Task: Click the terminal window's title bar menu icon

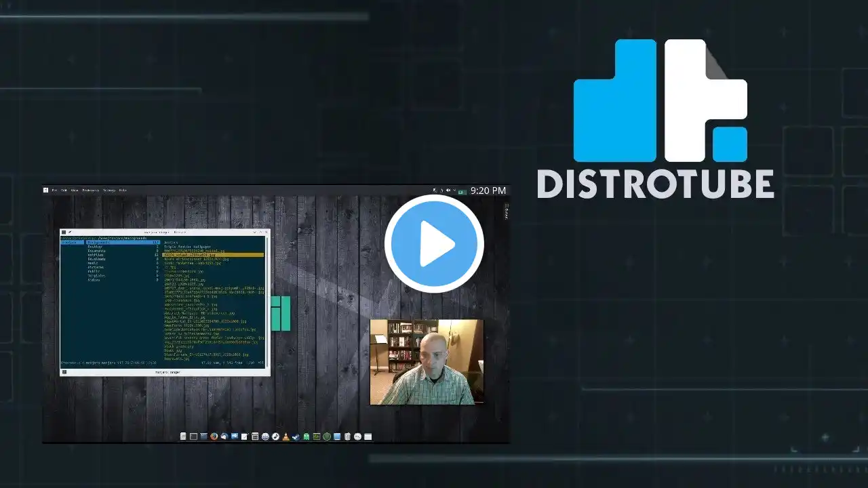Action: [x=64, y=232]
